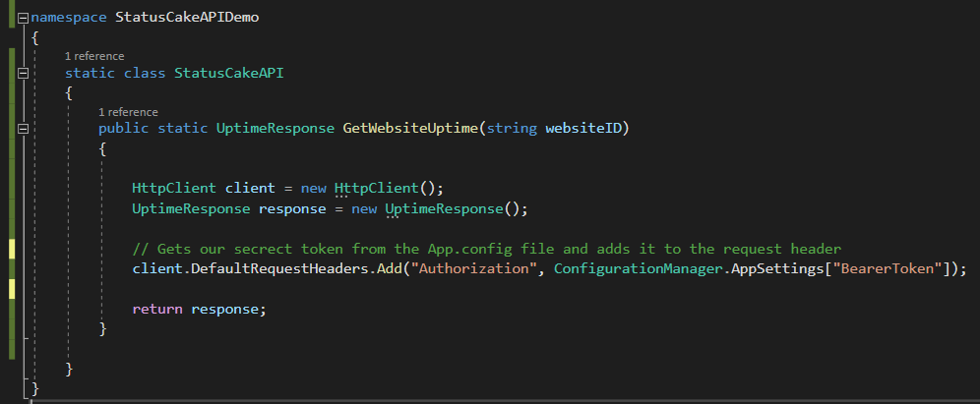Open '1 reference' CodeLens above GetWebsiteUptime method
Viewport: 980px width, 404px height.
[128, 112]
